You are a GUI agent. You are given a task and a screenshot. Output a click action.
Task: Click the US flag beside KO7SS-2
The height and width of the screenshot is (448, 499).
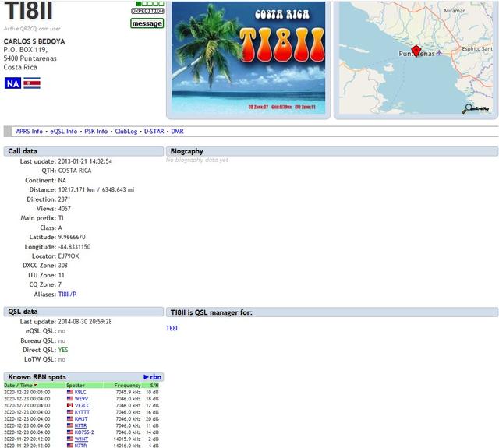[70, 432]
